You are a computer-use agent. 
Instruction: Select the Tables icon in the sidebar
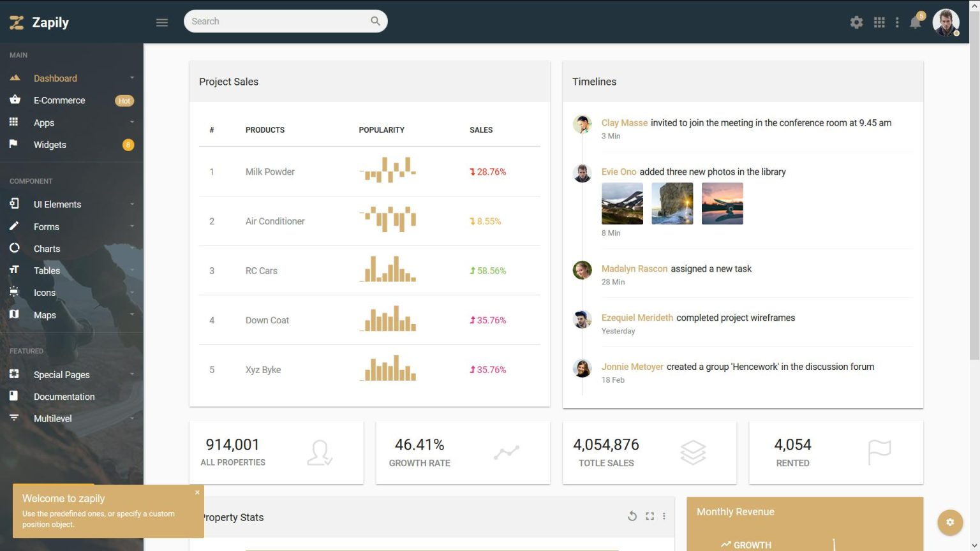click(x=14, y=270)
